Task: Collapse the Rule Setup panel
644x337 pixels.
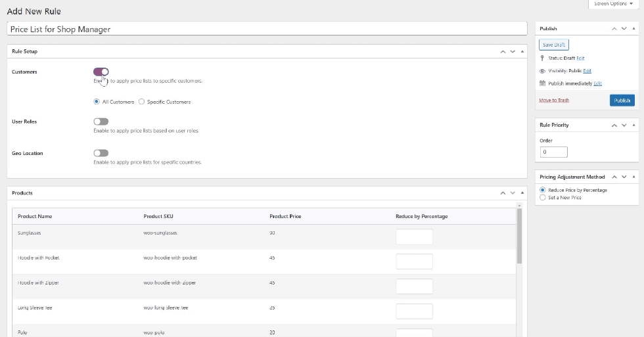Action: click(x=522, y=51)
